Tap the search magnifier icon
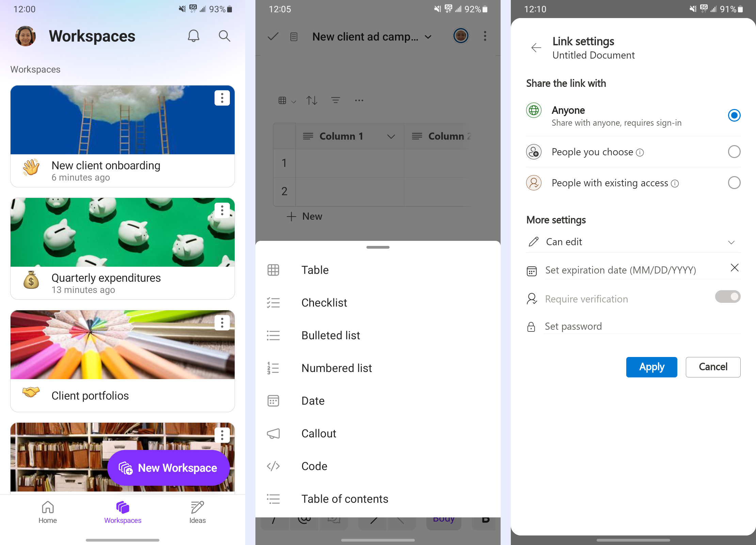 coord(224,36)
